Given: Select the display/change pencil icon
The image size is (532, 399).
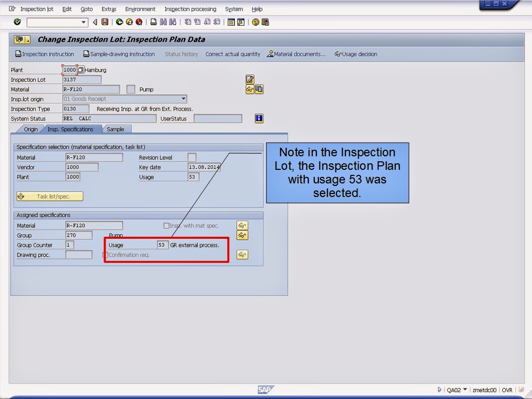Looking at the screenshot, I should (x=249, y=79).
